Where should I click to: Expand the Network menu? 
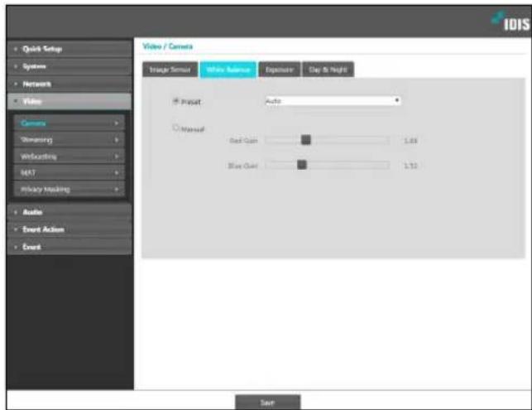pyautogui.click(x=69, y=84)
